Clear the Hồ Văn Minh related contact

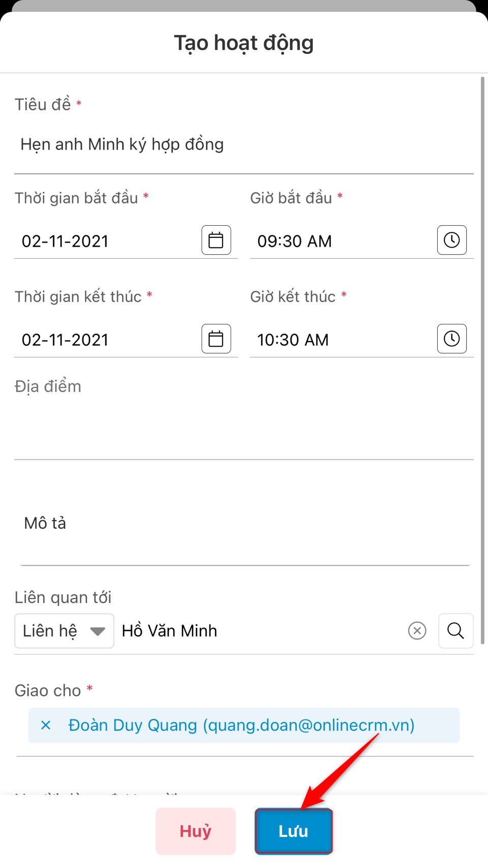[x=417, y=631]
